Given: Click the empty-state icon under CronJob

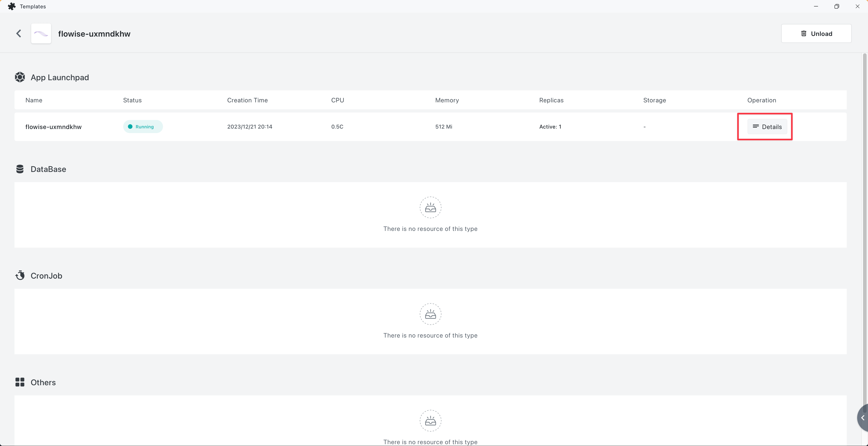Looking at the screenshot, I should (x=430, y=314).
